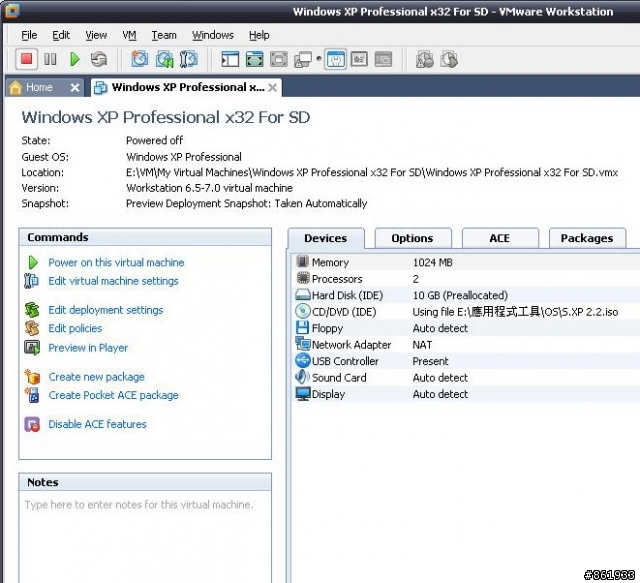Screen dimensions: 640x583
Task: Click Create Pocket ACE package link
Action: coord(113,396)
